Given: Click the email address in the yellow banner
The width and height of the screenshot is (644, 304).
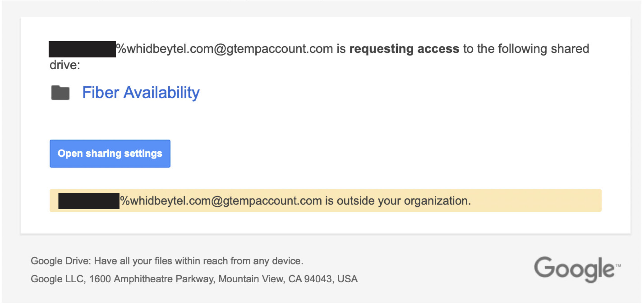Looking at the screenshot, I should tap(221, 201).
